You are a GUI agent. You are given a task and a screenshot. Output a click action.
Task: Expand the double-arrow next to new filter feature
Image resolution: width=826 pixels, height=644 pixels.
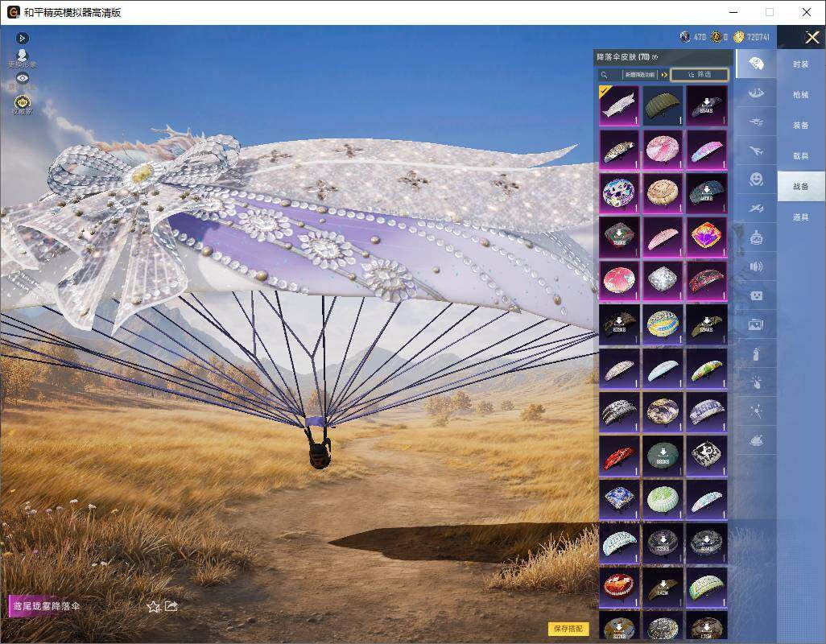point(664,75)
